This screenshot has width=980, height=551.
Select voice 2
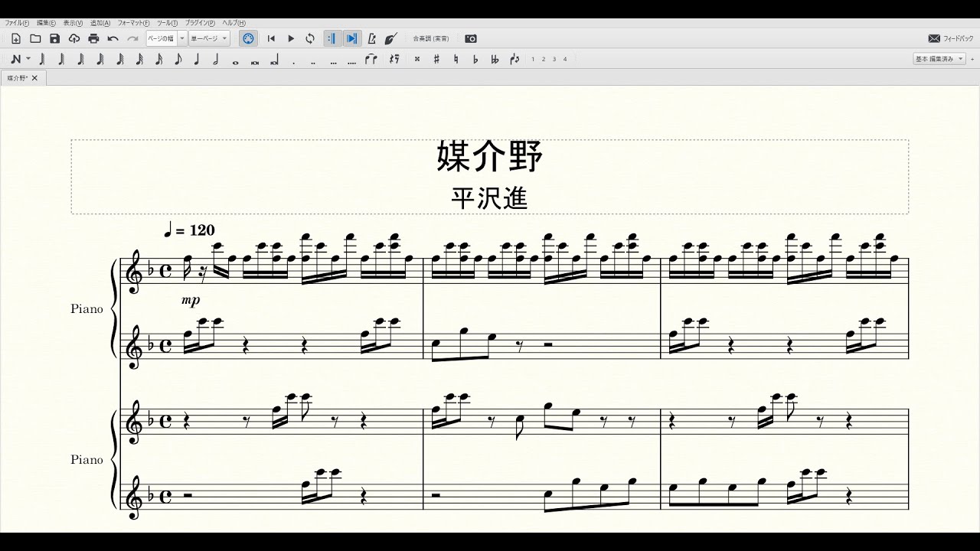pyautogui.click(x=544, y=59)
